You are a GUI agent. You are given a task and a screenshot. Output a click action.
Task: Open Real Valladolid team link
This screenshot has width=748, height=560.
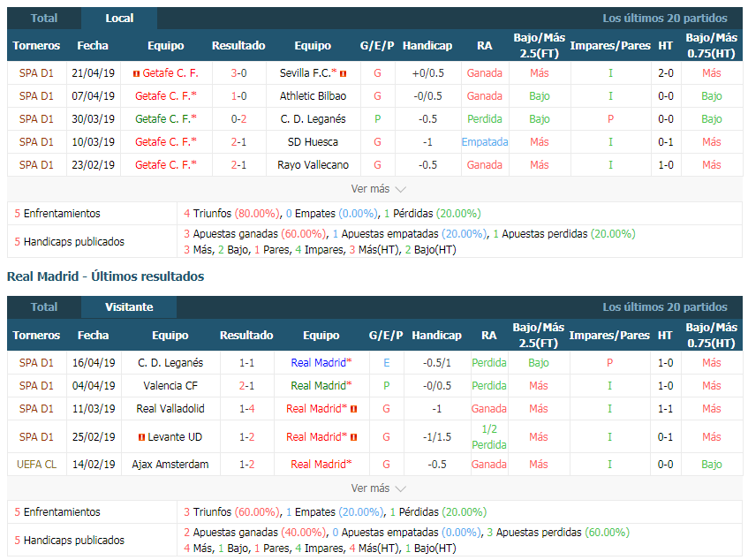click(x=170, y=408)
